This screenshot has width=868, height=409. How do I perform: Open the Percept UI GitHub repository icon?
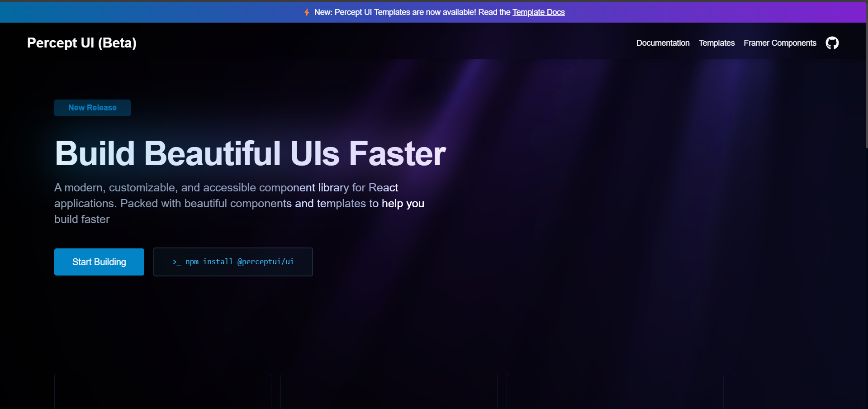pos(832,43)
